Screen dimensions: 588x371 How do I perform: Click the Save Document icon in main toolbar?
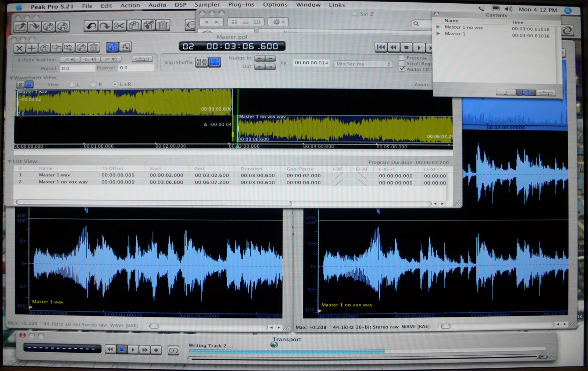coord(35,26)
